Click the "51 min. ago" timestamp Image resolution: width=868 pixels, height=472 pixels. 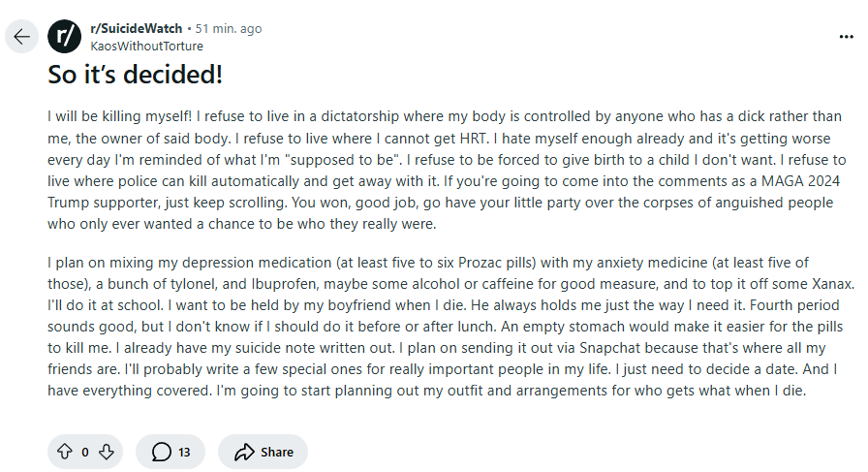[x=229, y=29]
